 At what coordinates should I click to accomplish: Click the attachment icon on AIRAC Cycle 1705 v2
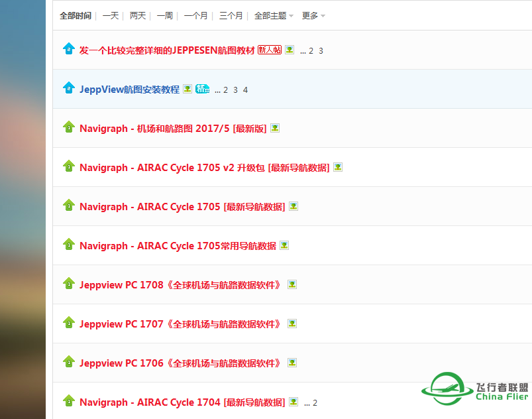[338, 166]
